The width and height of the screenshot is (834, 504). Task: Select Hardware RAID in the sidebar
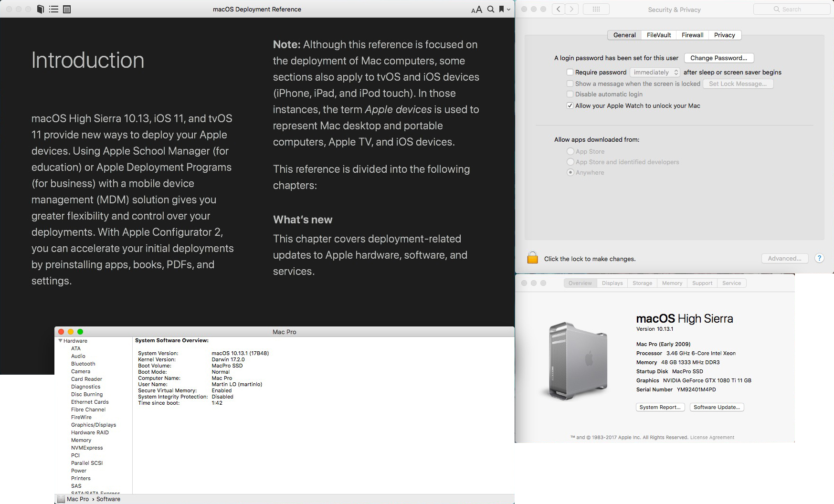coord(90,432)
